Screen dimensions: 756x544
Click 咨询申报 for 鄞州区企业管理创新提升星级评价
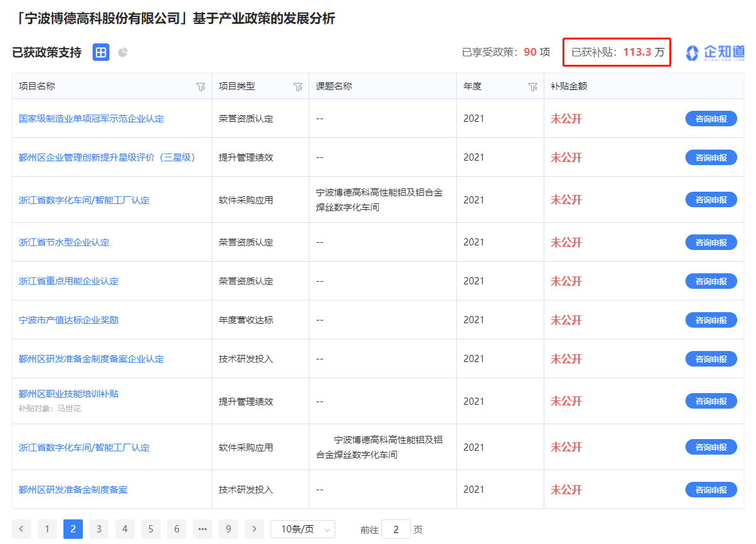tap(711, 157)
